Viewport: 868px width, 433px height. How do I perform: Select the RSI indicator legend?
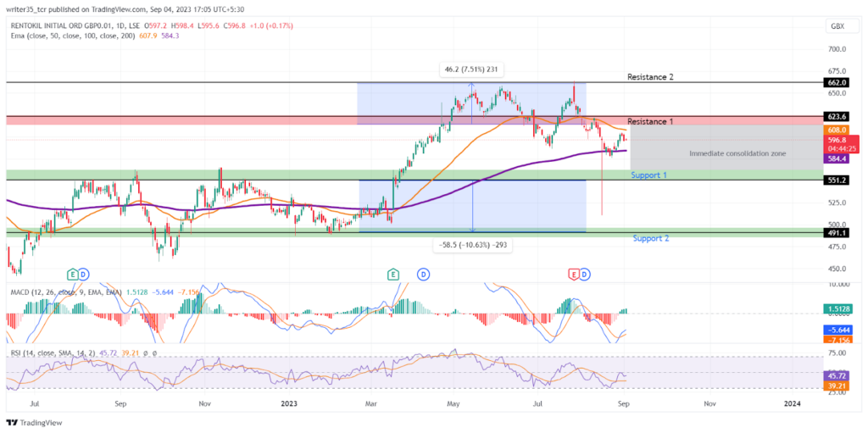pos(53,353)
